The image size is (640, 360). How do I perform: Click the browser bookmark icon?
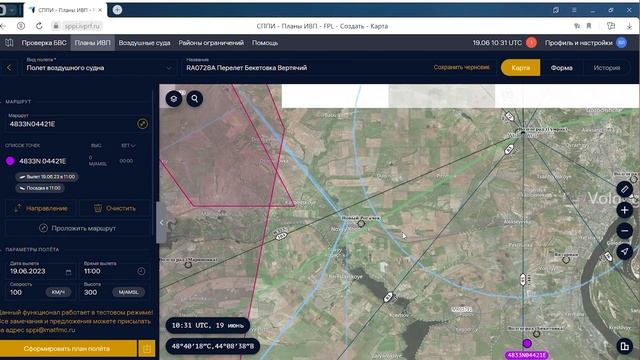point(589,26)
